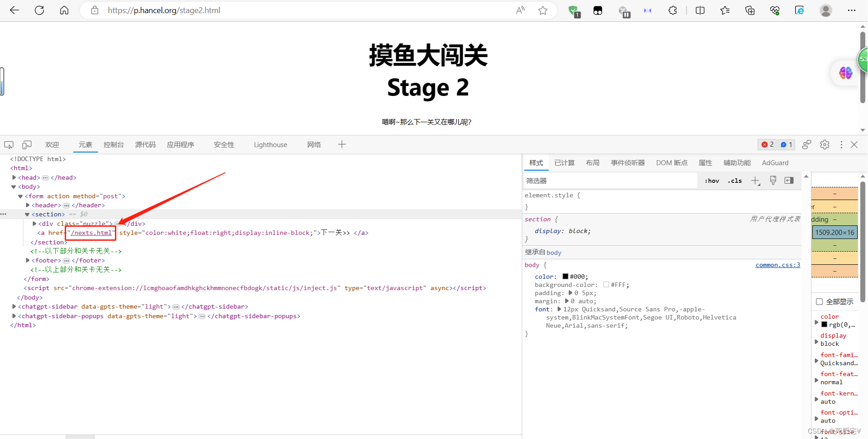Click the new style rule plus button
Viewport: 868px width, 439px height.
755,181
